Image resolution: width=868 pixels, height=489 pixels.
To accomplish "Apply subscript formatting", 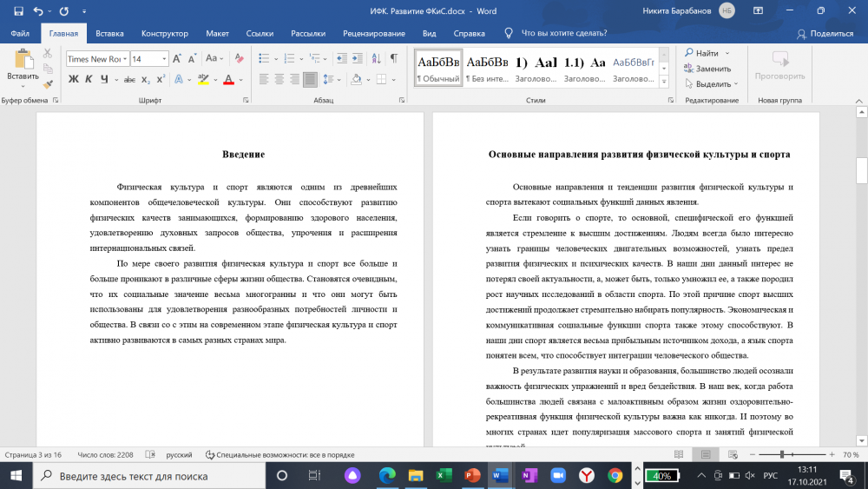I will point(147,80).
